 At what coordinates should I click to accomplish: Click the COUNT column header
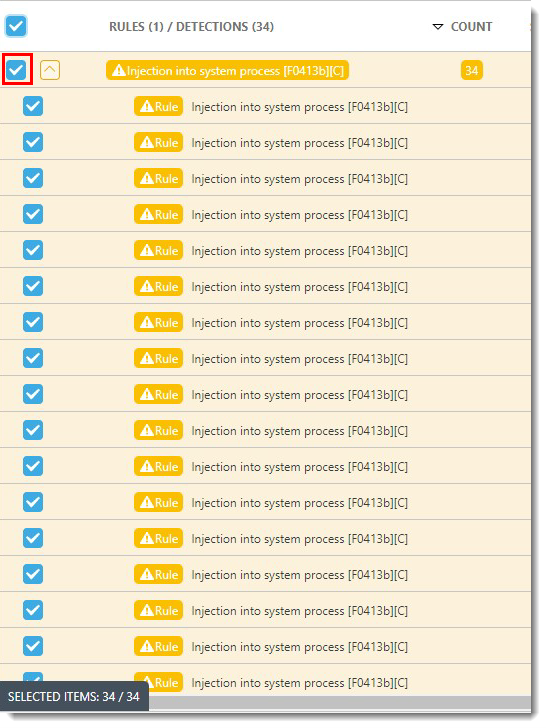click(x=471, y=26)
